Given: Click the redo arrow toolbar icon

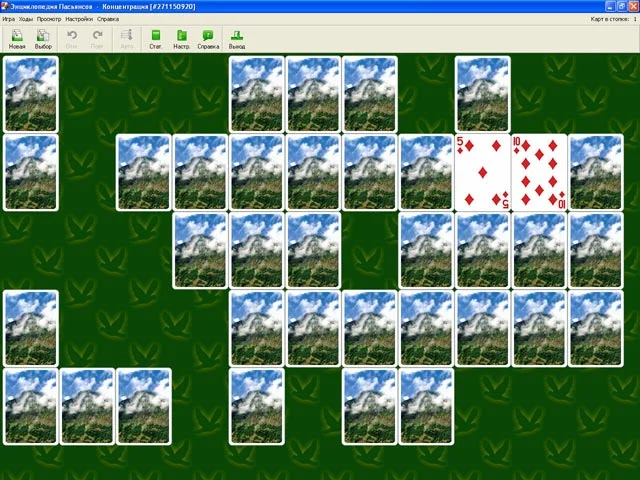Looking at the screenshot, I should coord(97,39).
